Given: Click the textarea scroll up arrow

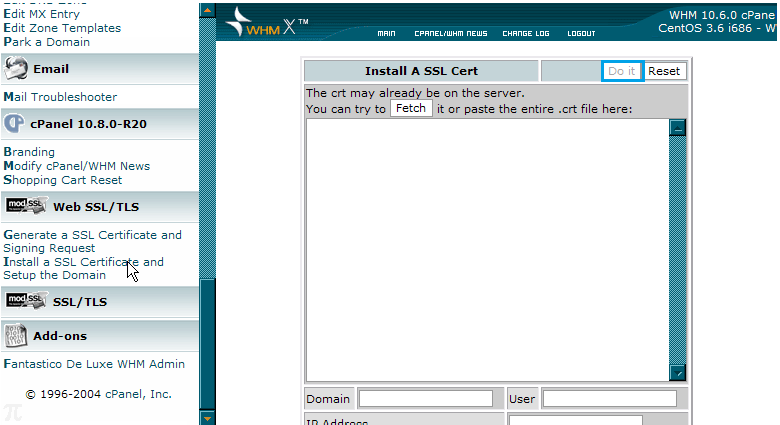Looking at the screenshot, I should (x=678, y=128).
